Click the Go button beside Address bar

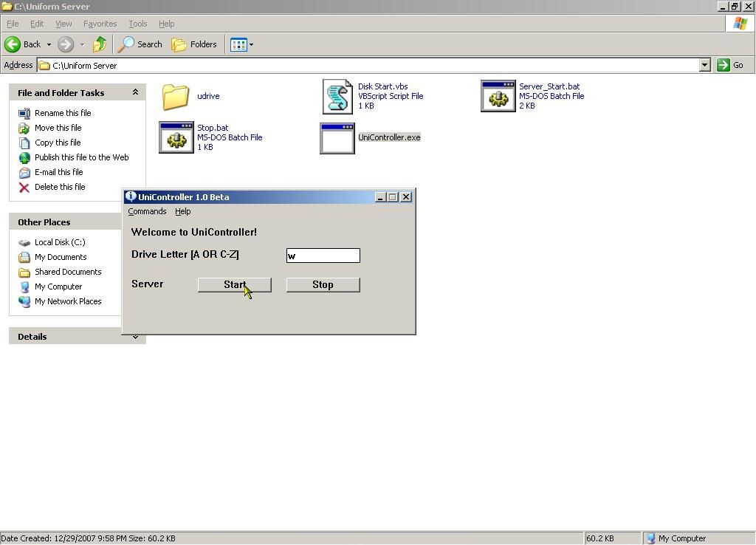pyautogui.click(x=730, y=65)
